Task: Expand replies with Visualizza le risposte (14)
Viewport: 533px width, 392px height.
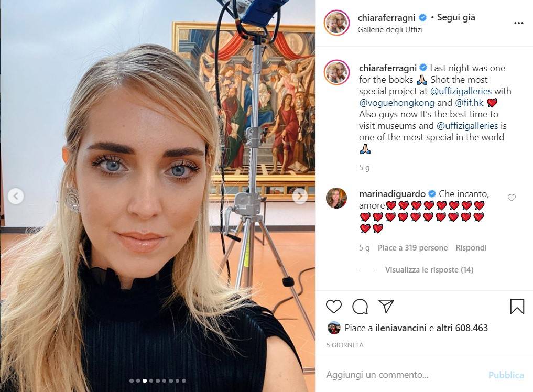Action: click(429, 270)
